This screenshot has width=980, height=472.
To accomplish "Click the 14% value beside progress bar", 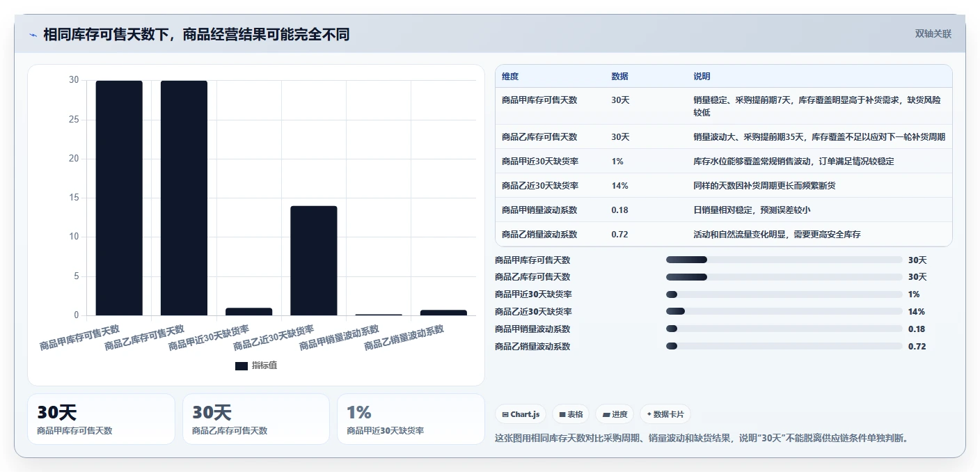I will (x=916, y=311).
